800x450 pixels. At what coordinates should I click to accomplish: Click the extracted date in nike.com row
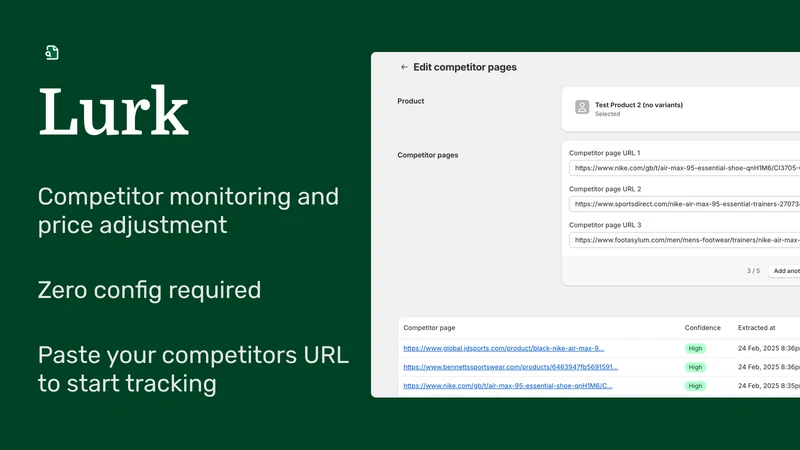click(769, 386)
